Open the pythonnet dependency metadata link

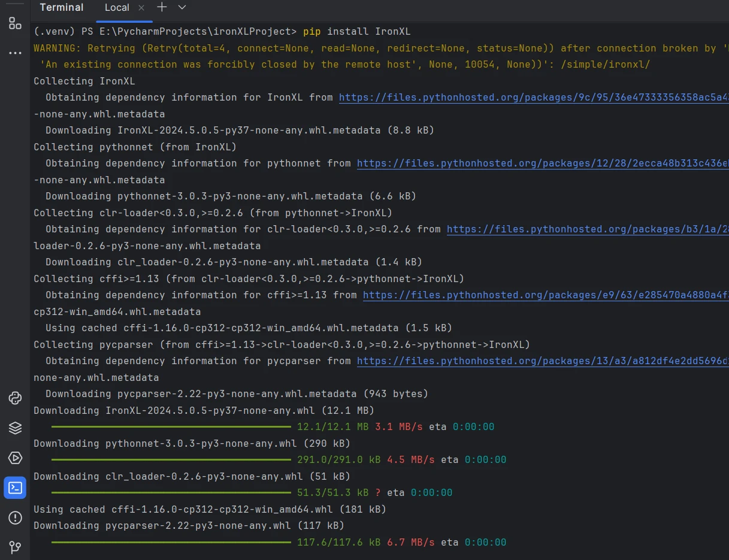click(x=542, y=163)
